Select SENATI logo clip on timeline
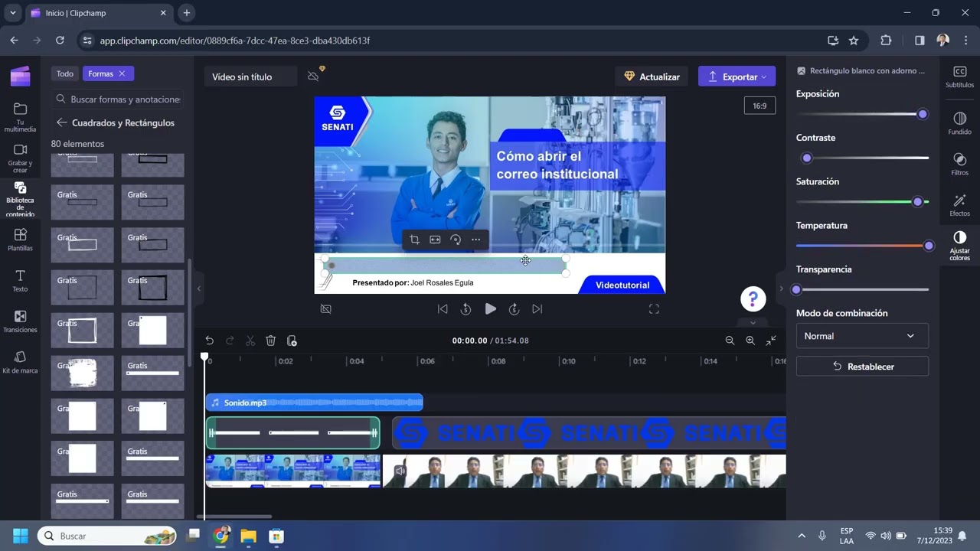980x551 pixels. [x=589, y=433]
